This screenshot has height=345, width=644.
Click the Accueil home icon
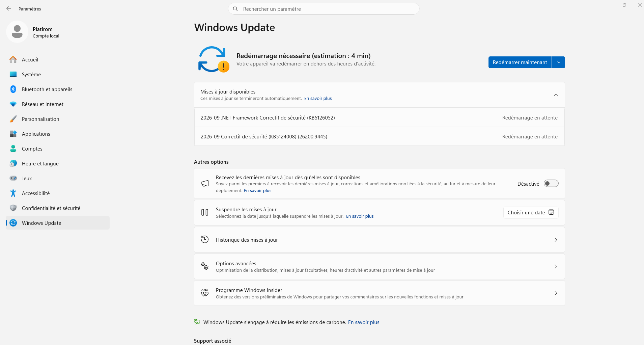pos(13,59)
